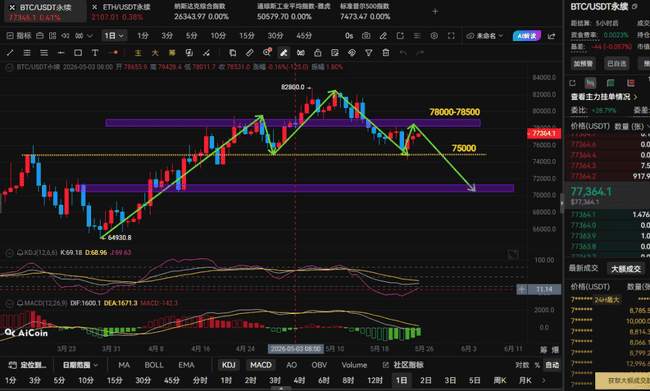Click the pencil edit icon in top toolbar

pos(383,36)
